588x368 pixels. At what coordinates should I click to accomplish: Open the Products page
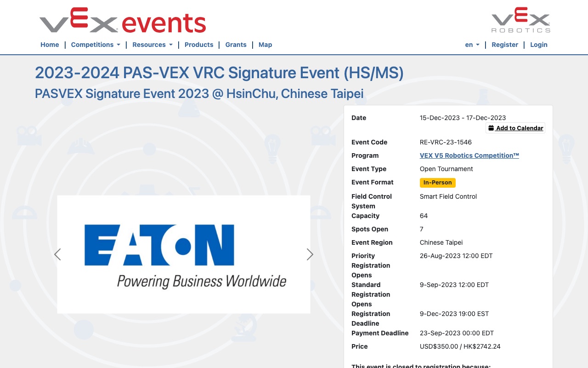click(199, 45)
